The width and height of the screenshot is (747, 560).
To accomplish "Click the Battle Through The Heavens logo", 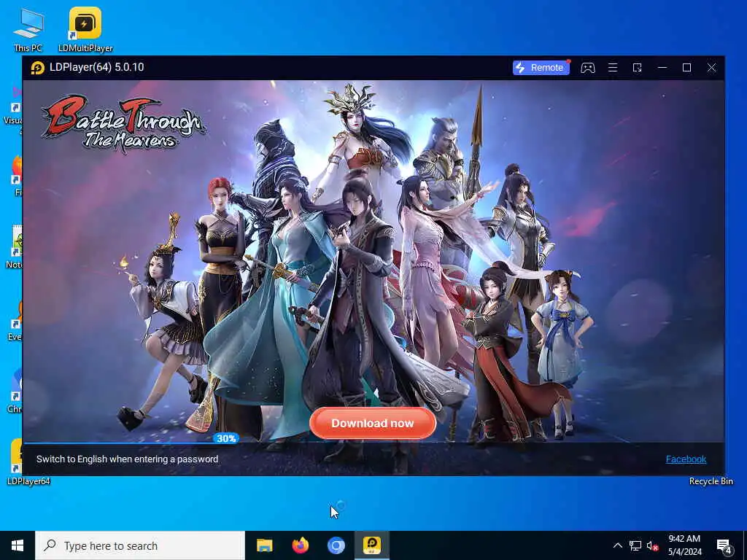I will pos(124,122).
